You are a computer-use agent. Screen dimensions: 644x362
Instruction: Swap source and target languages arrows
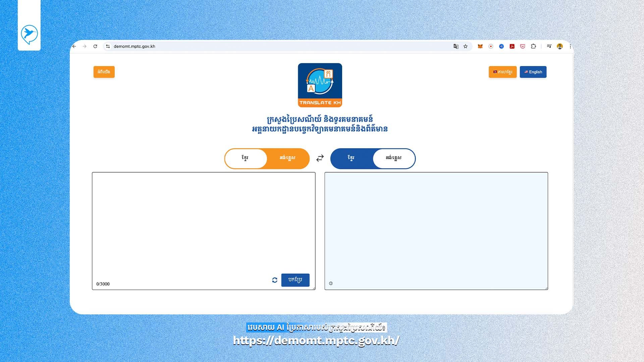point(320,158)
